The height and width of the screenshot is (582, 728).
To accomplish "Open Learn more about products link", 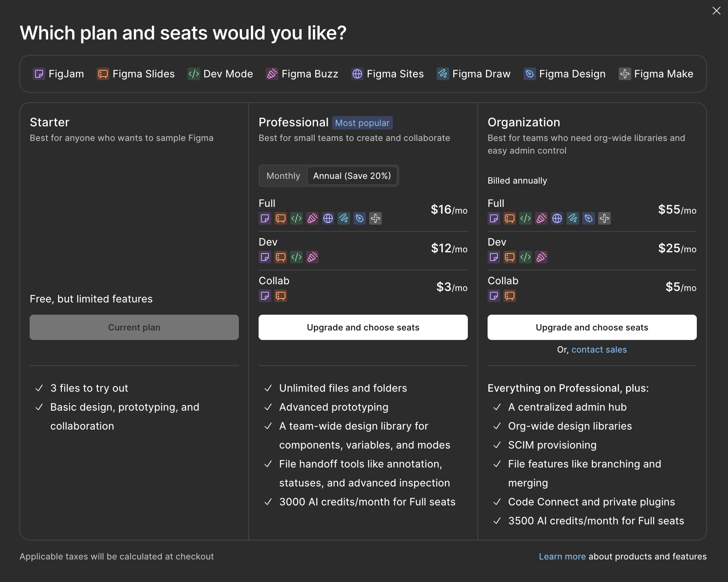I will (562, 556).
